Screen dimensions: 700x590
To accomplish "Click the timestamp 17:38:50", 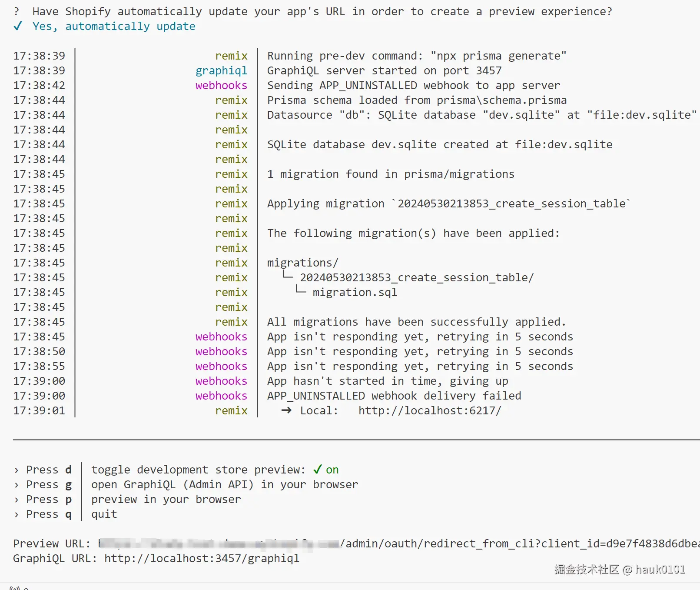I will 39,351.
